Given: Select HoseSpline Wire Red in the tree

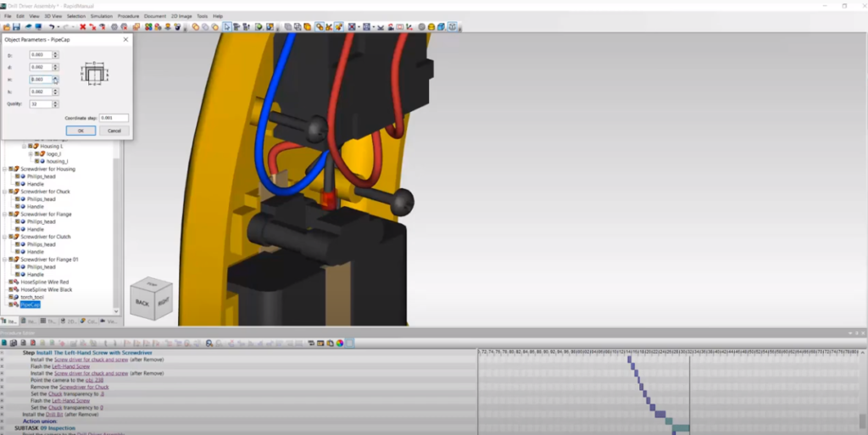Looking at the screenshot, I should click(46, 282).
